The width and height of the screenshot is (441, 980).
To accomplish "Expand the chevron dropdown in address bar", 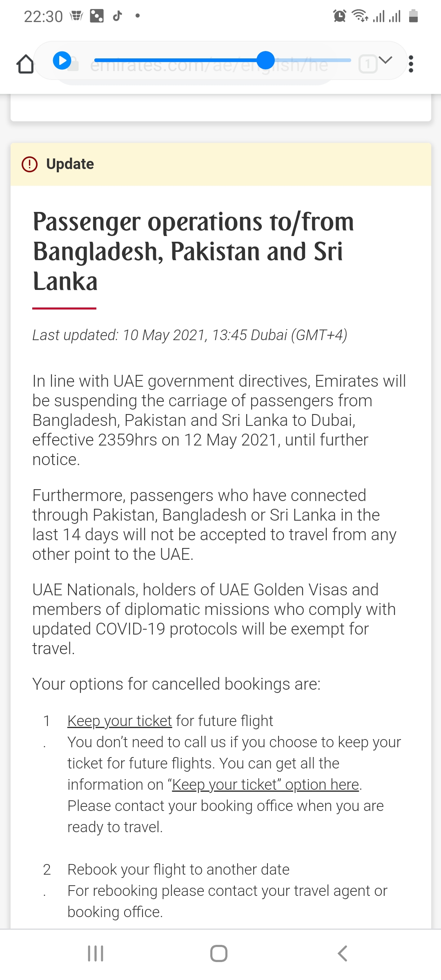I will (385, 60).
